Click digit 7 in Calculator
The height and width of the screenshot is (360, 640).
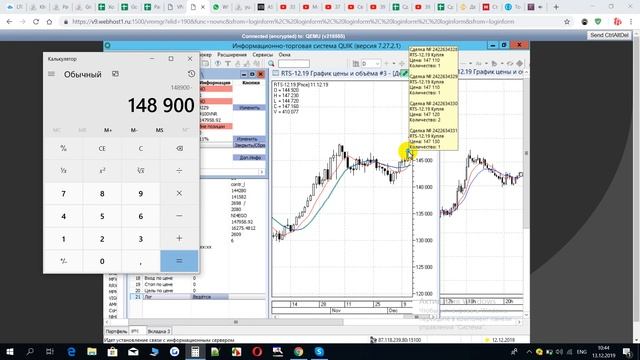coord(63,193)
